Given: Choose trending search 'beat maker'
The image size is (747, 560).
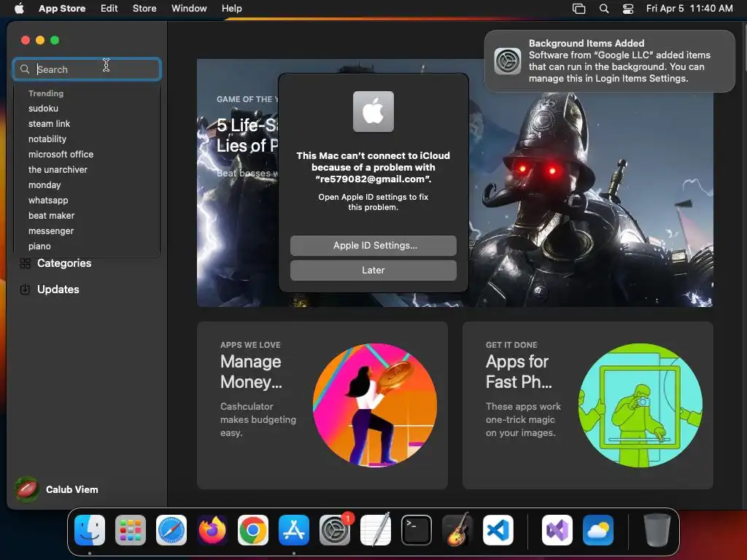Looking at the screenshot, I should coord(52,215).
